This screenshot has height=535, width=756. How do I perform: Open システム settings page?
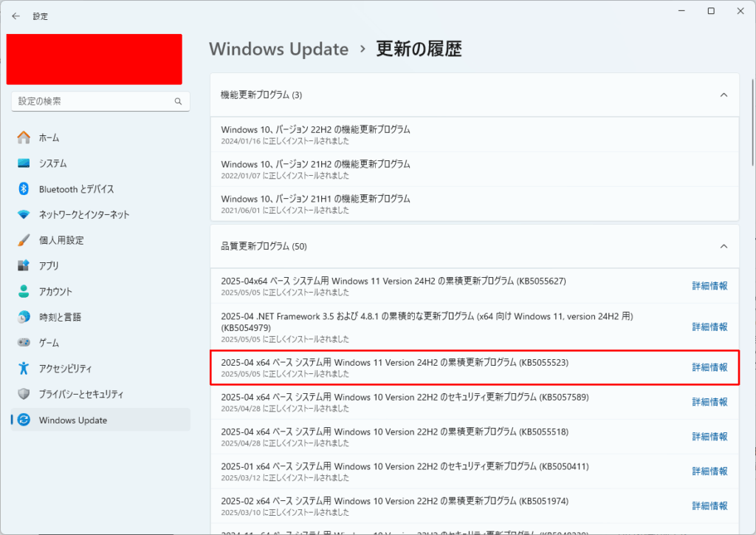[100, 163]
